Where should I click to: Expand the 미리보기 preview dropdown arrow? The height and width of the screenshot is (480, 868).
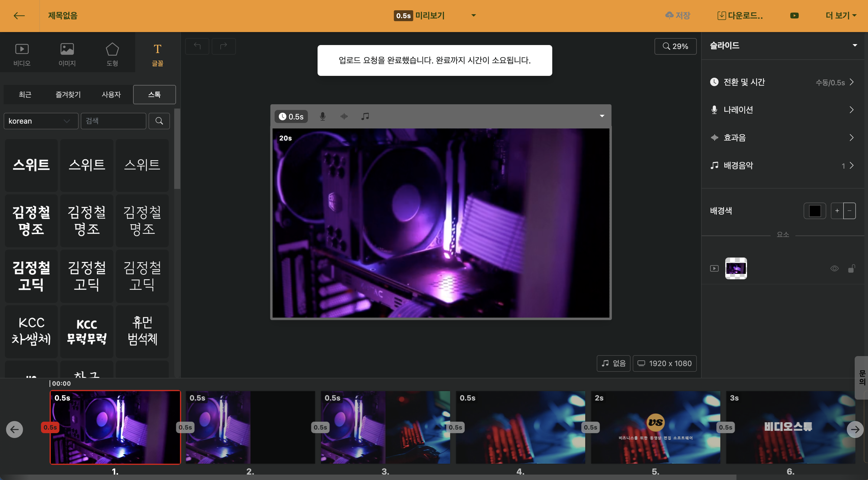473,15
